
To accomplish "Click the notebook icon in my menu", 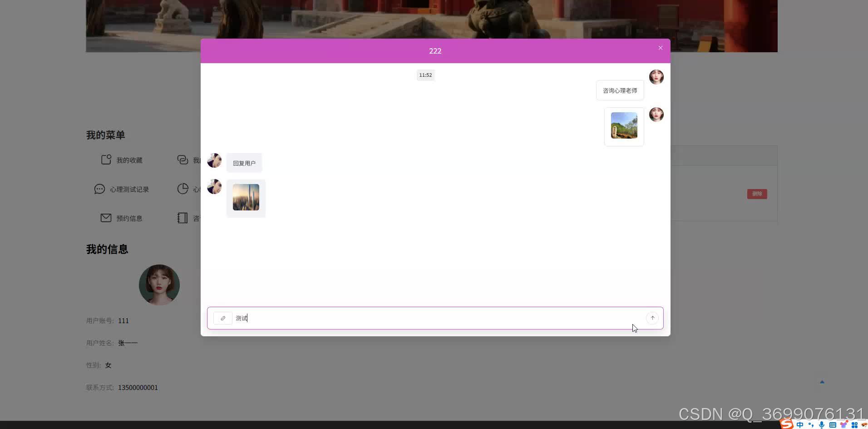I will [x=182, y=218].
